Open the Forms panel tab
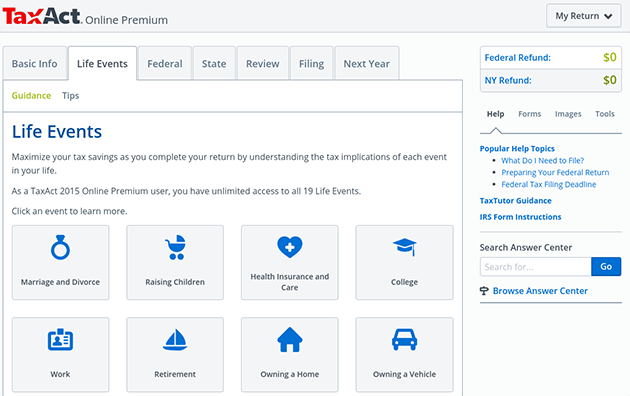This screenshot has height=396, width=630. [x=530, y=114]
